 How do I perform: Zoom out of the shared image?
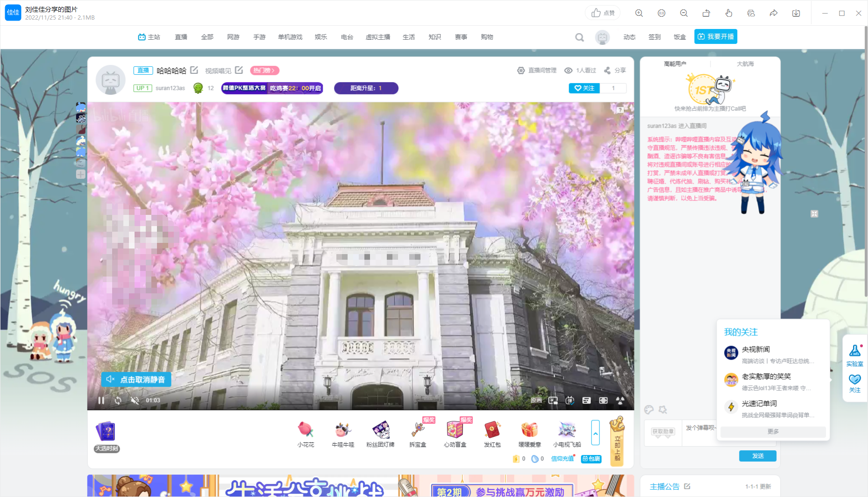coord(684,13)
